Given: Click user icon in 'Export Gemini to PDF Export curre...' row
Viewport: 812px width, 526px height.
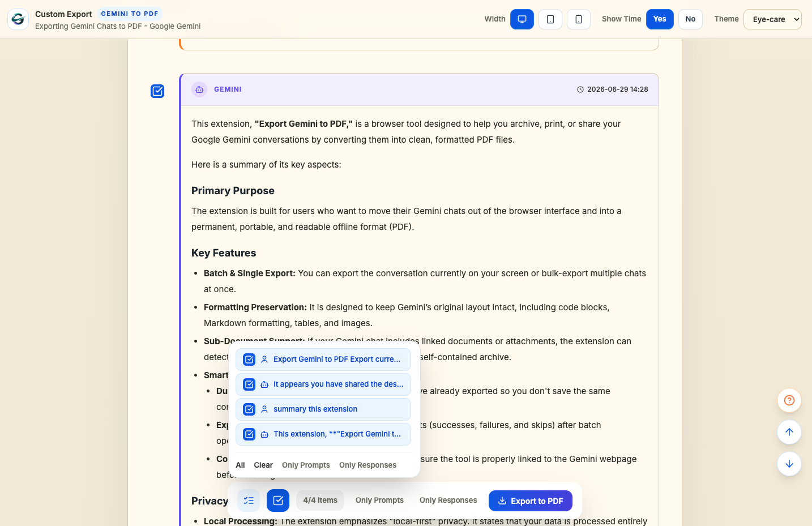Looking at the screenshot, I should (x=264, y=360).
